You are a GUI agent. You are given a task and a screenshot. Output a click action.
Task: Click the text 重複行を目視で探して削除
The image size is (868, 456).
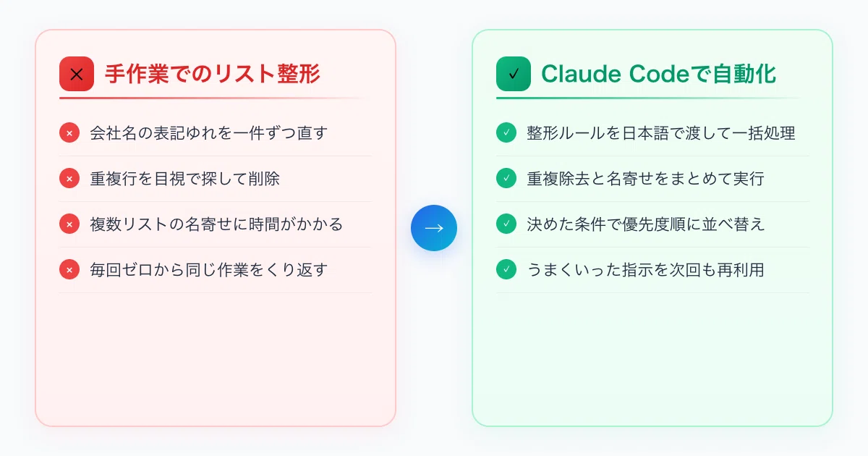(184, 179)
